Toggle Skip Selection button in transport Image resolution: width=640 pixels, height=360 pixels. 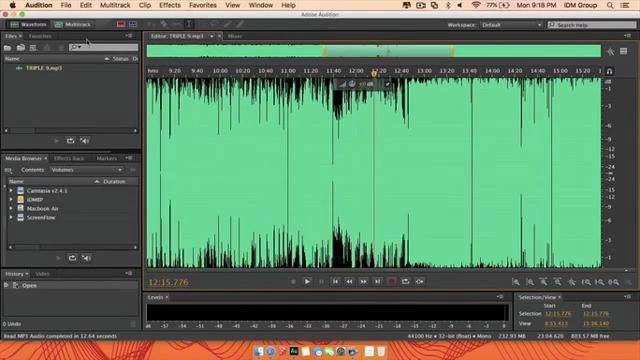[x=420, y=281]
